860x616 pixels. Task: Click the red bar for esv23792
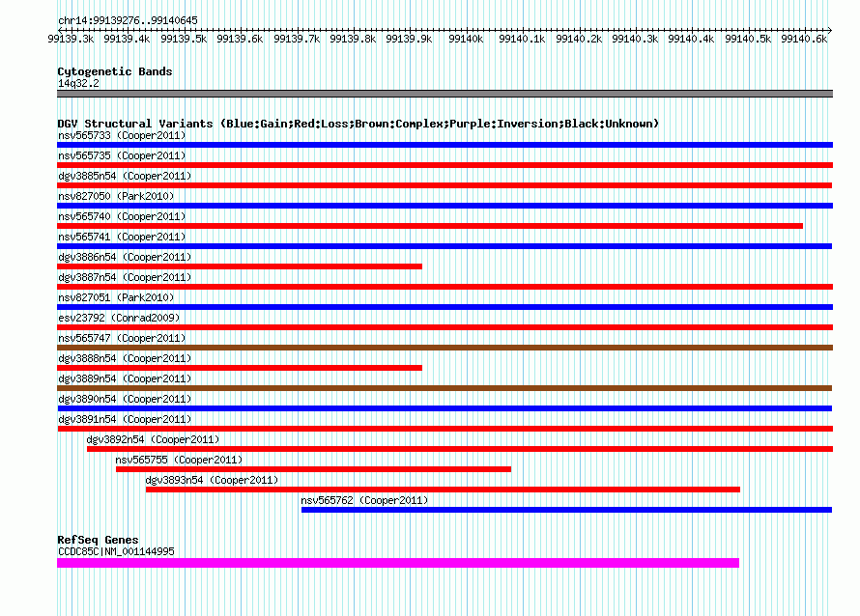coord(444,327)
